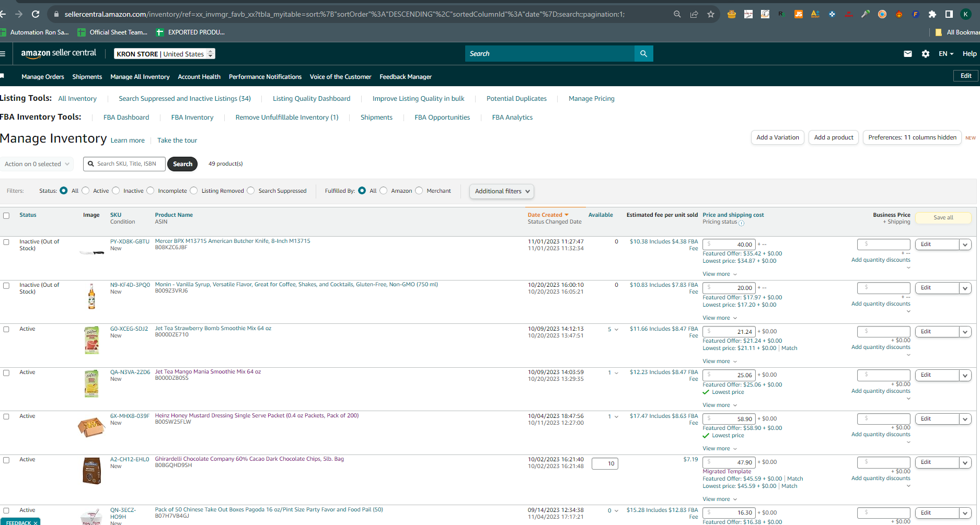Bookmark this page with the star icon
The height and width of the screenshot is (525, 980).
[711, 14]
